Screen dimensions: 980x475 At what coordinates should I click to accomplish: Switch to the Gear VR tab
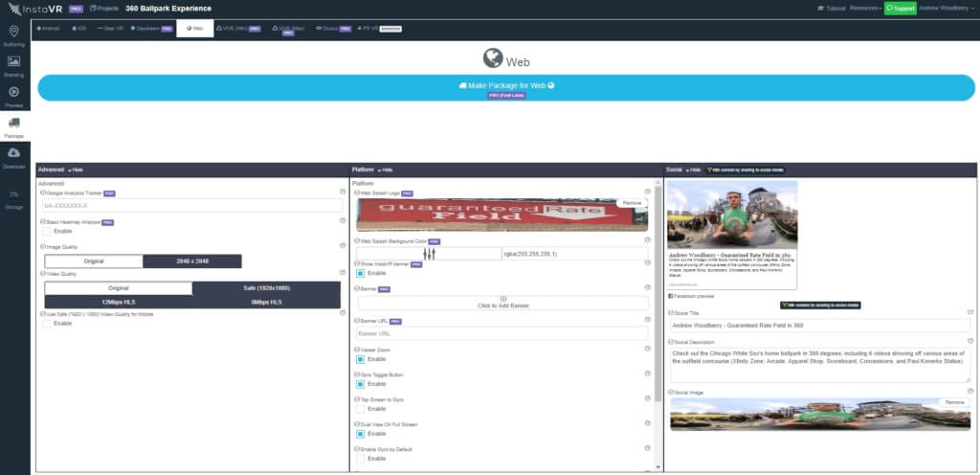[x=110, y=29]
